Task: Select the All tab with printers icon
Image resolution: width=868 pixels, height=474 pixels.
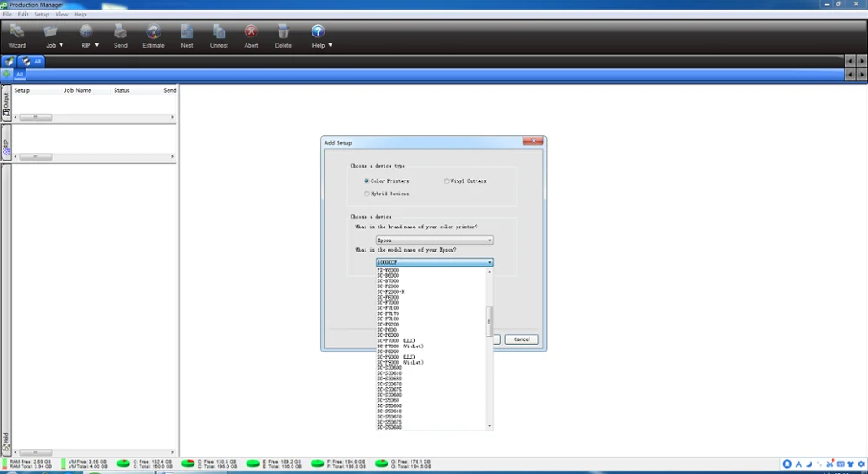Action: click(x=31, y=62)
